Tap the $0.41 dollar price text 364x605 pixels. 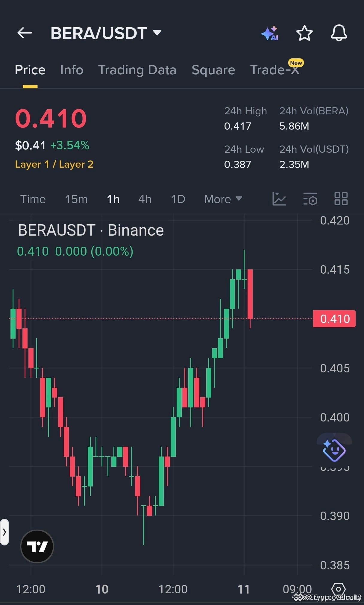(x=30, y=145)
